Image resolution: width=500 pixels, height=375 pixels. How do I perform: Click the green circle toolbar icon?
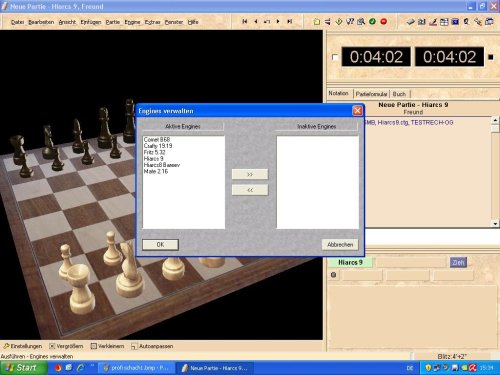372,21
